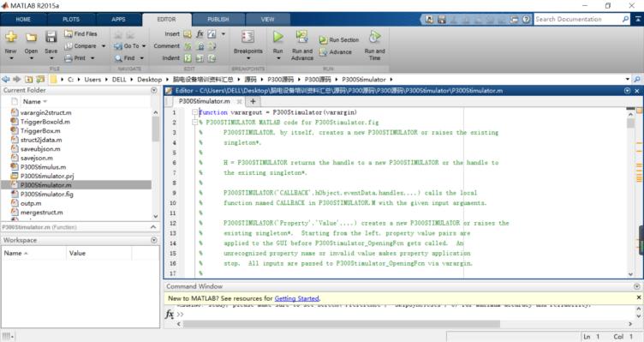Click the Compare files tool
The height and width of the screenshot is (342, 644).
pyautogui.click(x=80, y=46)
